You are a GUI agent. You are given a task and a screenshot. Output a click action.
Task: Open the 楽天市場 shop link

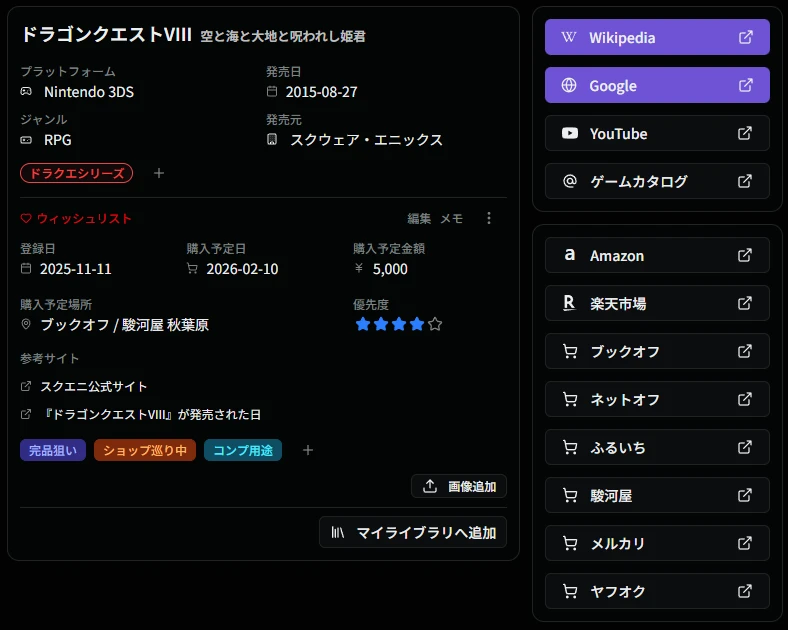click(x=657, y=303)
